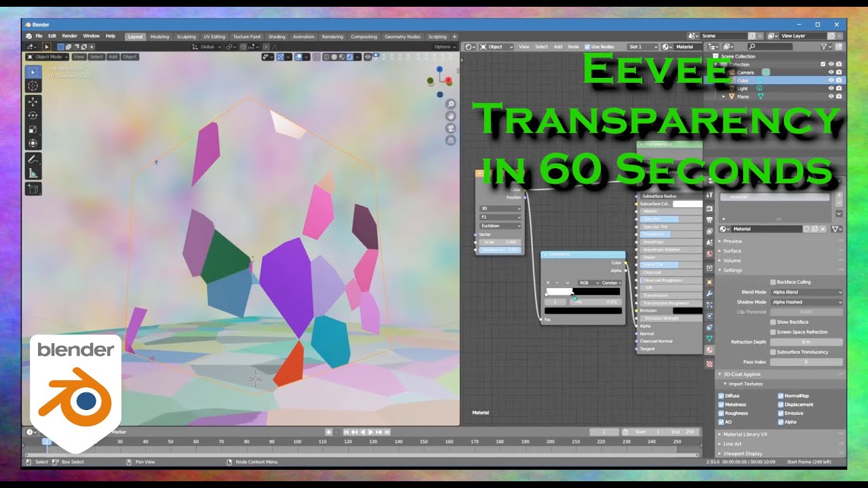Image resolution: width=868 pixels, height=488 pixels.
Task: Pick the Transform tool
Action: [33, 143]
